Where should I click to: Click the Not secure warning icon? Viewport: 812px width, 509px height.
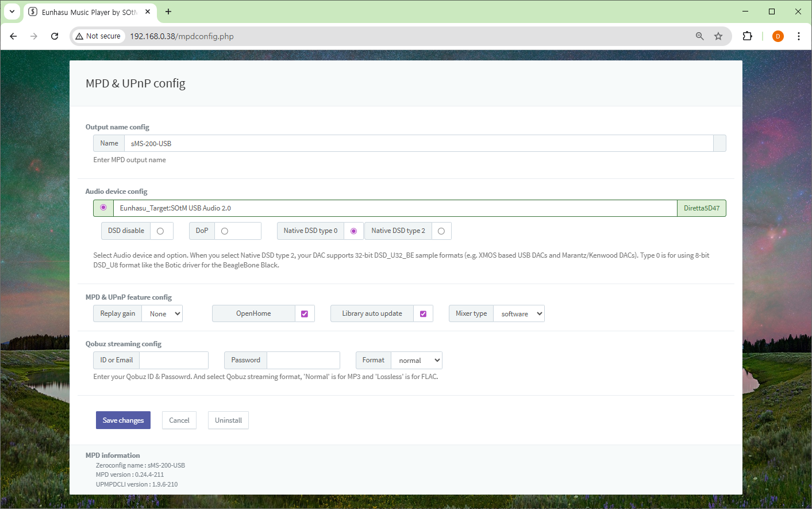[x=80, y=36]
